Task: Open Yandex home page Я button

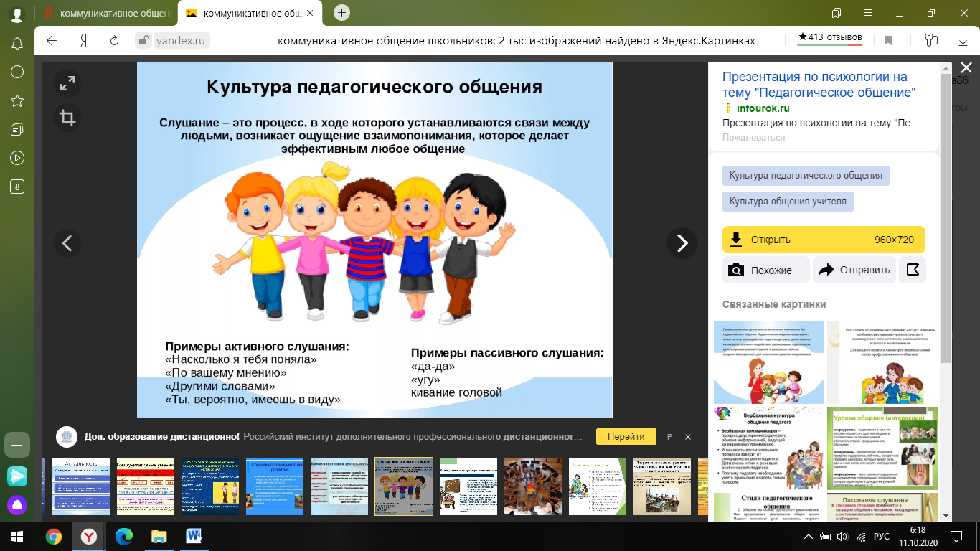Action: coord(83,41)
